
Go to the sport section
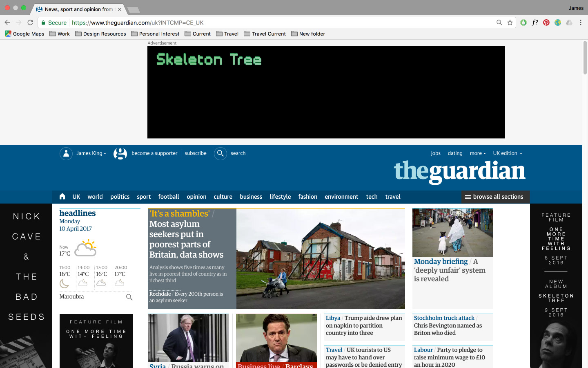point(144,197)
